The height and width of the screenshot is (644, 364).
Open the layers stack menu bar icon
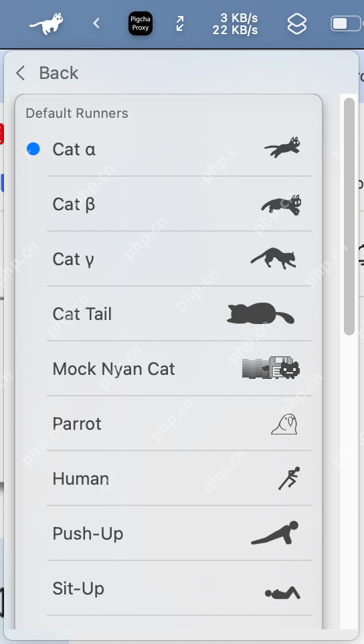click(x=296, y=23)
